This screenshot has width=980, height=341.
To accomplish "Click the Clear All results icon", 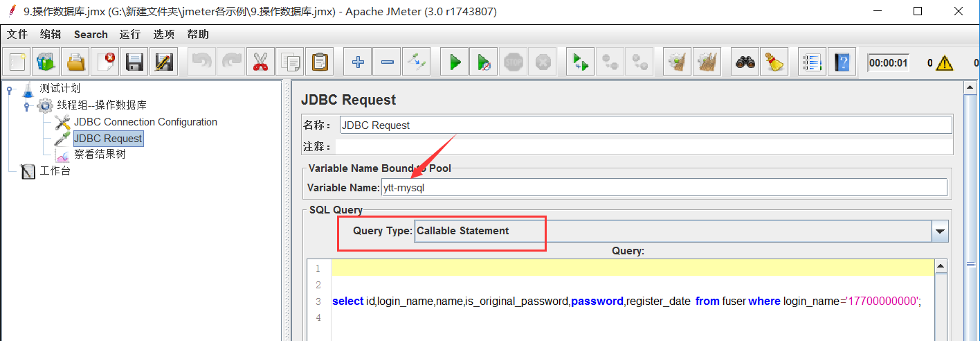I will coord(707,62).
